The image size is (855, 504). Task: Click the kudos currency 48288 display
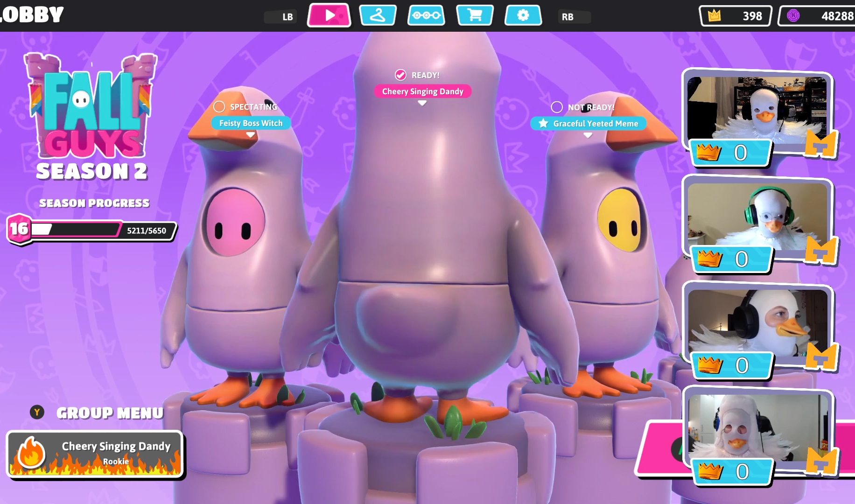pos(817,16)
